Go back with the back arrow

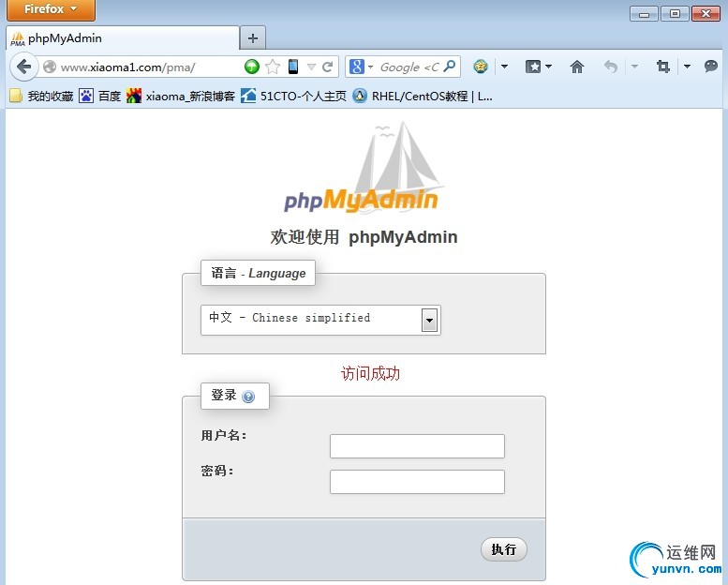[x=23, y=67]
